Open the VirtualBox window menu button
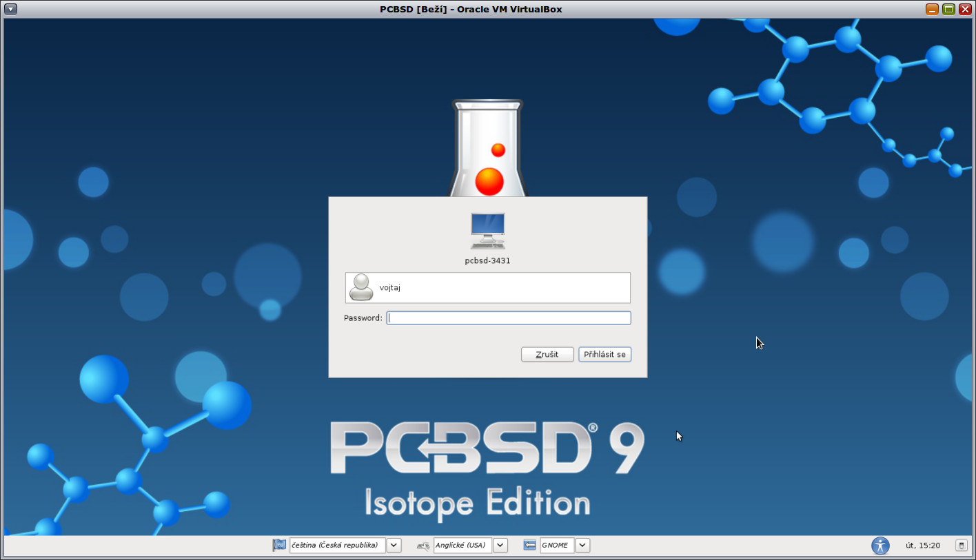This screenshot has width=976, height=560. point(10,9)
